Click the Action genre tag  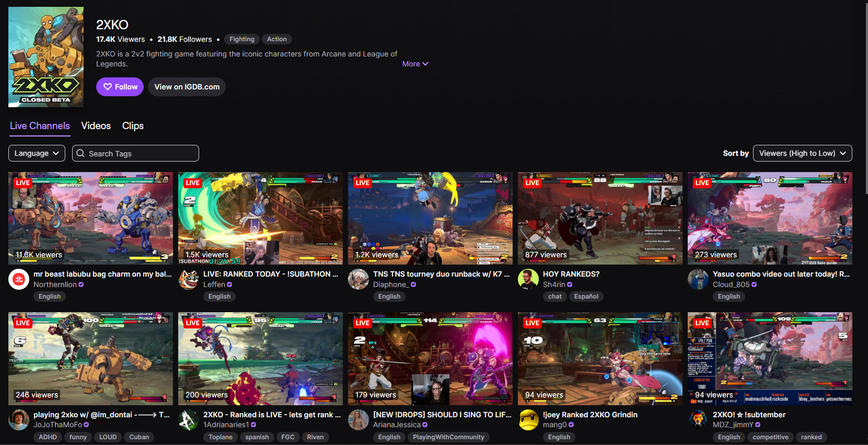point(277,39)
